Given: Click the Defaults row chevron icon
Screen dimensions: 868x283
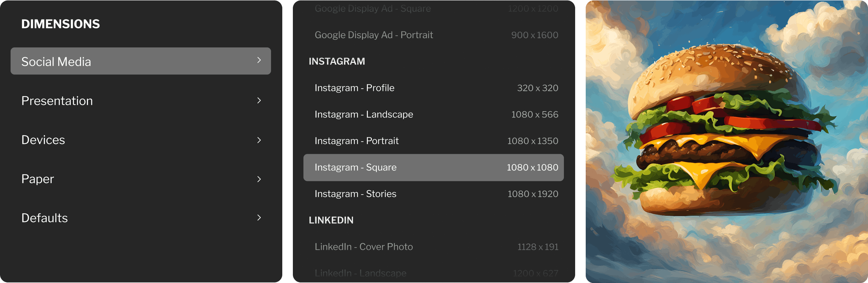Looking at the screenshot, I should tap(259, 218).
